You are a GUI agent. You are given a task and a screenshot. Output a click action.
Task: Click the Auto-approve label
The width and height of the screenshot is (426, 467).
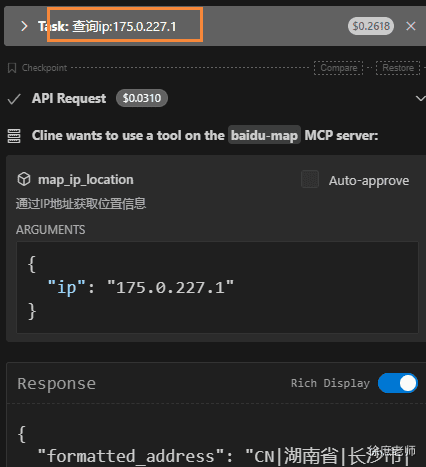(x=369, y=181)
